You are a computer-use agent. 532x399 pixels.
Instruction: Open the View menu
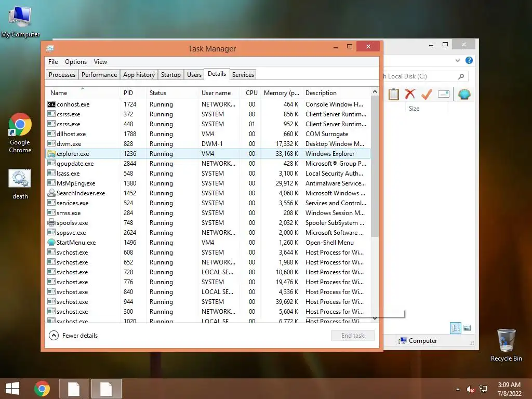[100, 62]
